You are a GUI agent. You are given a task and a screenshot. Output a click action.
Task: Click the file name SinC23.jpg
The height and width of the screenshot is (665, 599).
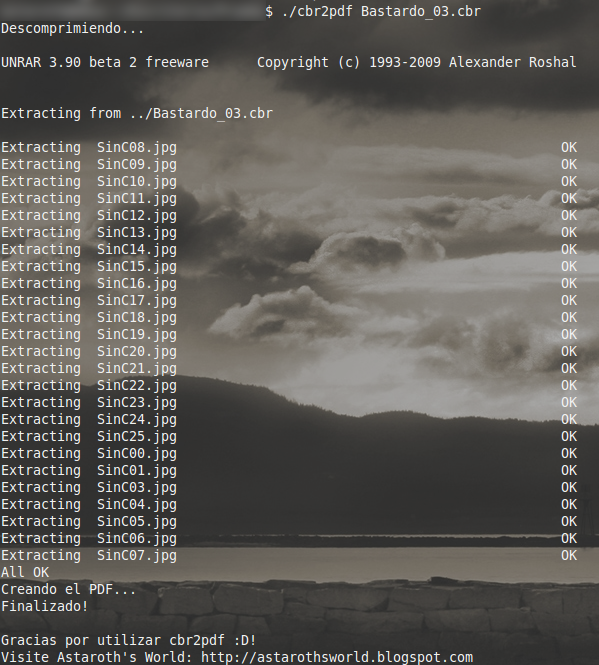pos(137,402)
